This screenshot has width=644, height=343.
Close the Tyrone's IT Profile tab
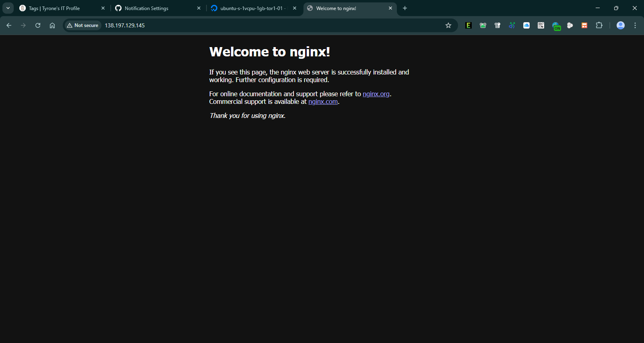pyautogui.click(x=103, y=8)
